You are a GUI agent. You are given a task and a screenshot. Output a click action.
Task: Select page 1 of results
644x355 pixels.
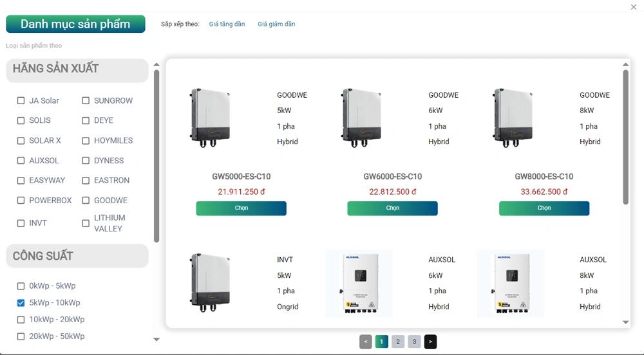(x=381, y=342)
